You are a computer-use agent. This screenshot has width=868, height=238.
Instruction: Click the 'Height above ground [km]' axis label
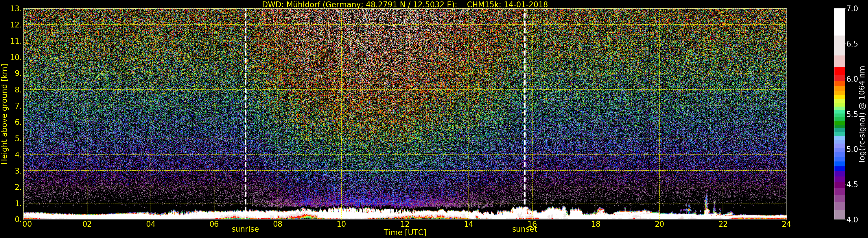pos(4,114)
